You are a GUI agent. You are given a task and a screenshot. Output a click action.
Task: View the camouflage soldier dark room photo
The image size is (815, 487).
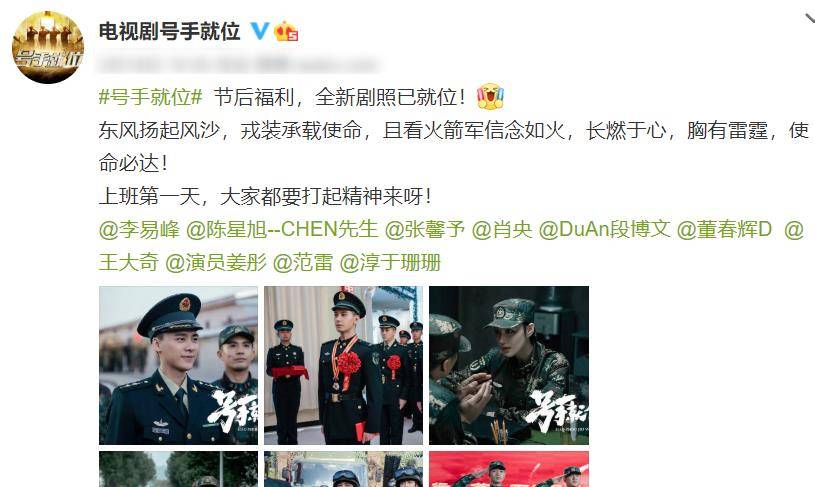[509, 365]
